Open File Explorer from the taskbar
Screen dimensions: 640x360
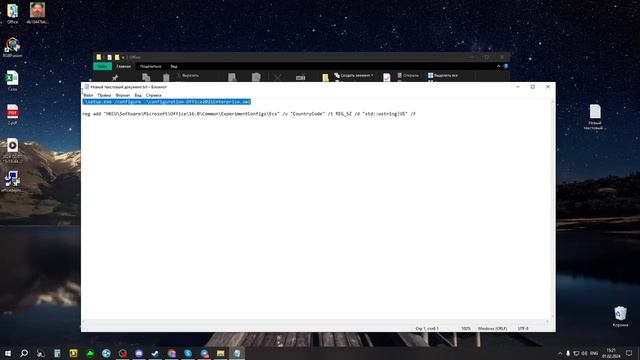click(220, 353)
